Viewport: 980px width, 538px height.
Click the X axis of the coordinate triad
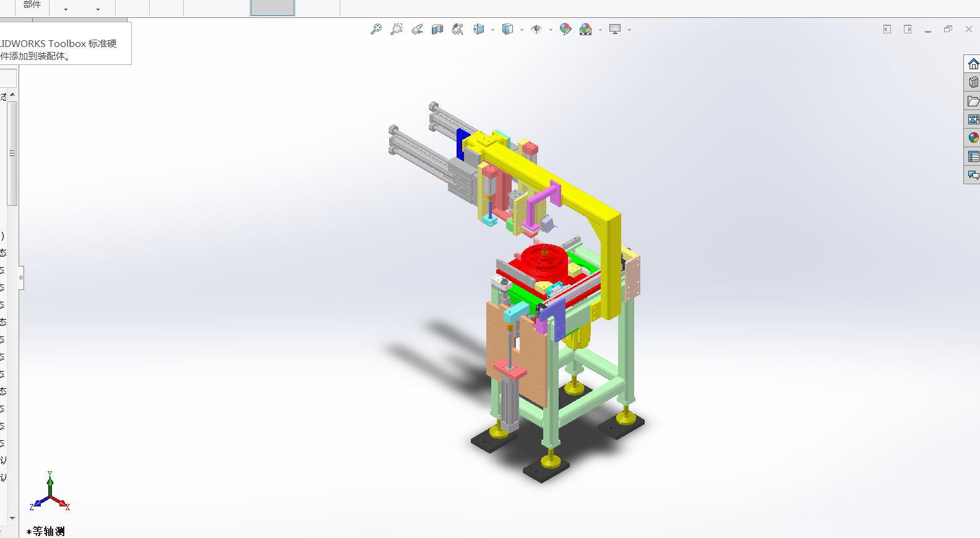pos(61,503)
